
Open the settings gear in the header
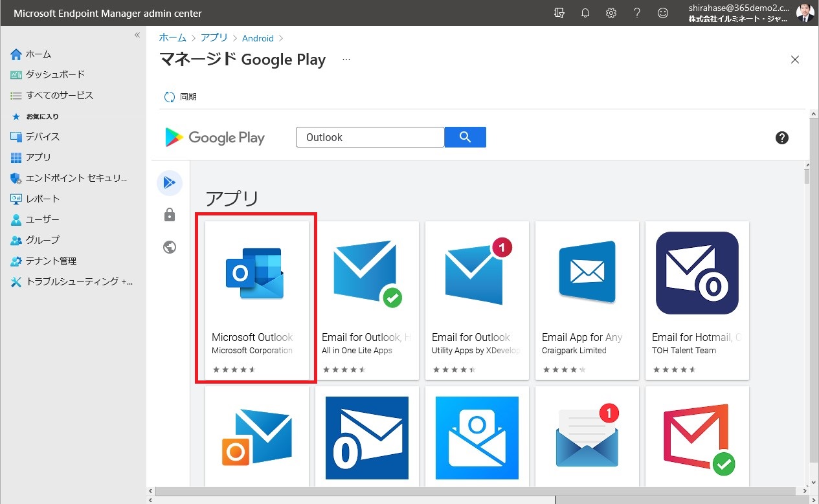(611, 13)
